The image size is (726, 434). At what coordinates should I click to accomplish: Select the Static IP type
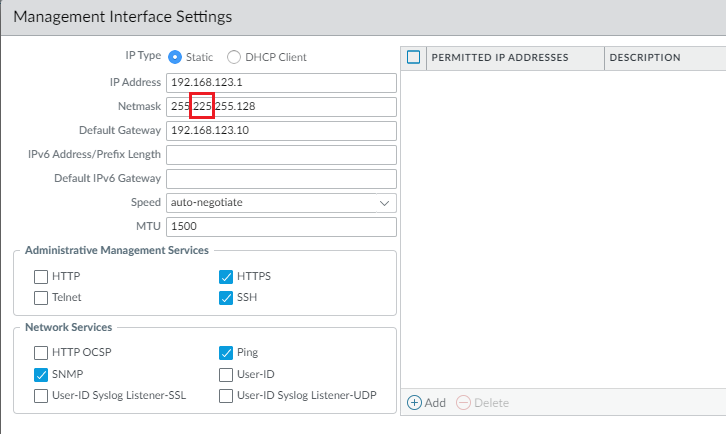[x=175, y=57]
